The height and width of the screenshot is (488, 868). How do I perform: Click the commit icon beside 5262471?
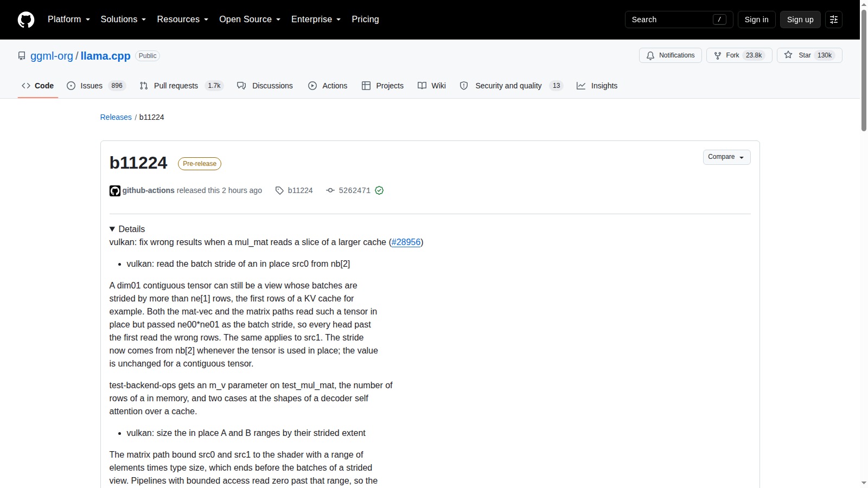pyautogui.click(x=330, y=190)
